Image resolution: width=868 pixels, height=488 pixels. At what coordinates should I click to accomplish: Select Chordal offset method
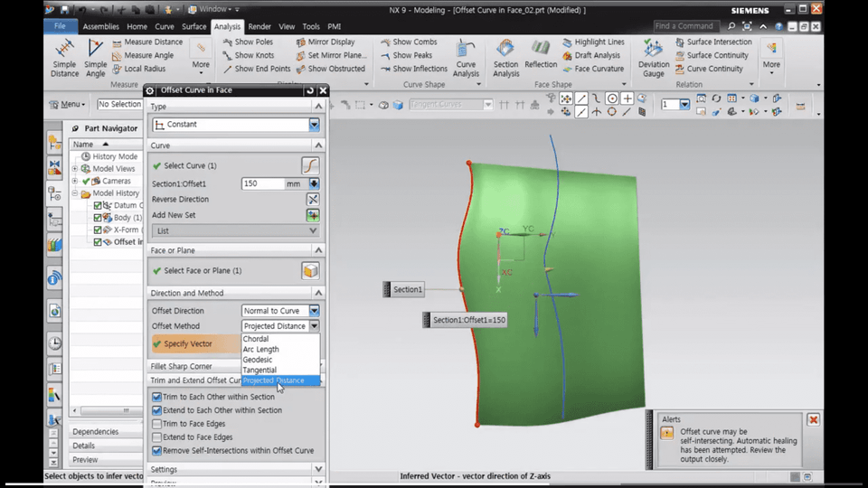click(x=280, y=339)
